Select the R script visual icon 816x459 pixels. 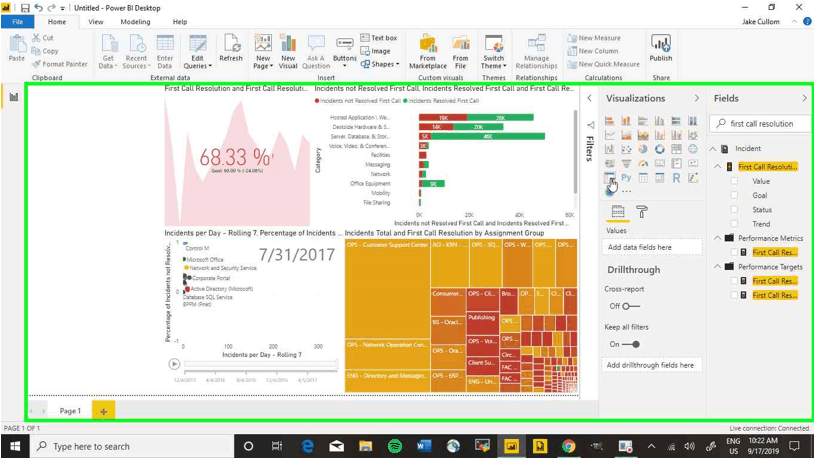676,178
